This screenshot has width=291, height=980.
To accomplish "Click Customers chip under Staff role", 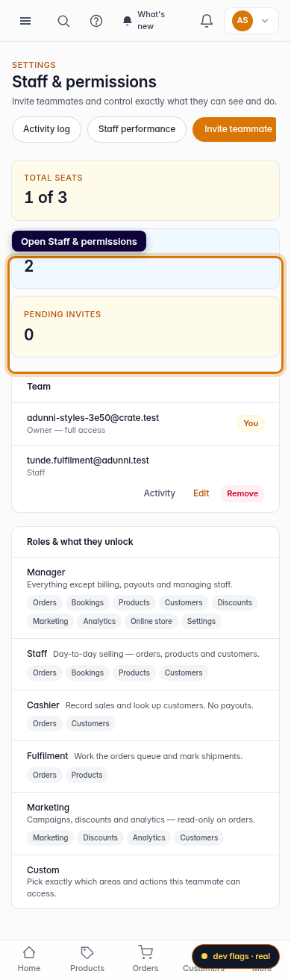I will click(x=184, y=672).
